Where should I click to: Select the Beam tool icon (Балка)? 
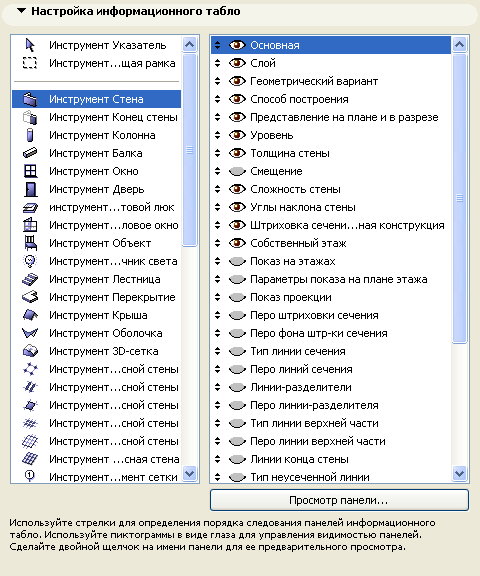click(x=30, y=153)
